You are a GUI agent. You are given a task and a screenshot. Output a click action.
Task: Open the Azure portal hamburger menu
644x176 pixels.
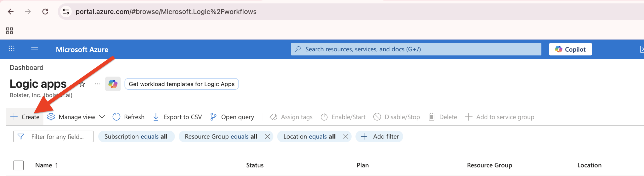pos(34,49)
